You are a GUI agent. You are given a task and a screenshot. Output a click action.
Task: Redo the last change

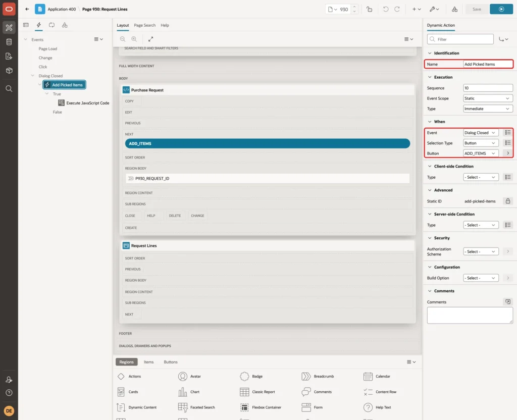(x=397, y=9)
